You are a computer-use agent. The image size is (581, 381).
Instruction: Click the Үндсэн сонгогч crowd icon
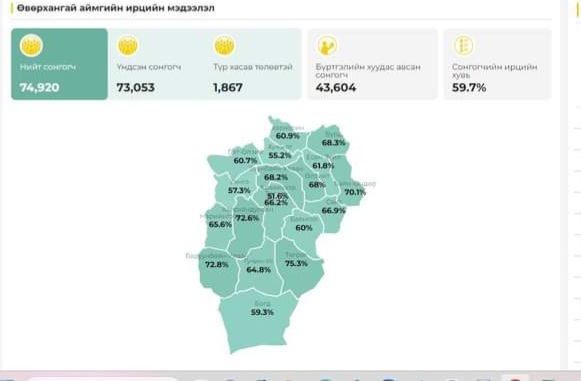128,45
